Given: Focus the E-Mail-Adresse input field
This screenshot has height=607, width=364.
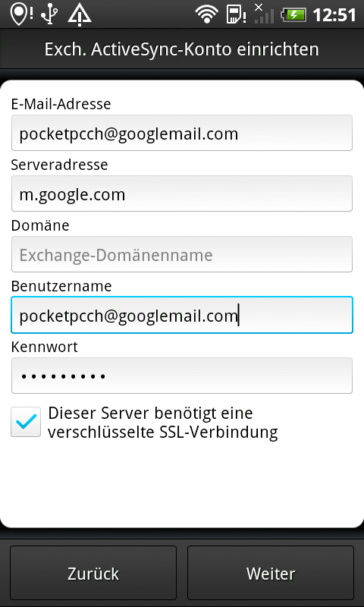Looking at the screenshot, I should [x=182, y=133].
